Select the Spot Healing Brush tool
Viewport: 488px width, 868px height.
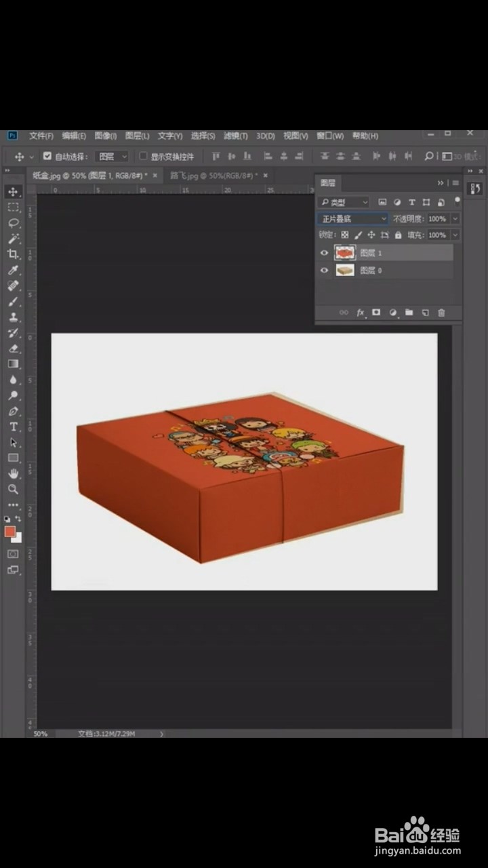(x=13, y=285)
